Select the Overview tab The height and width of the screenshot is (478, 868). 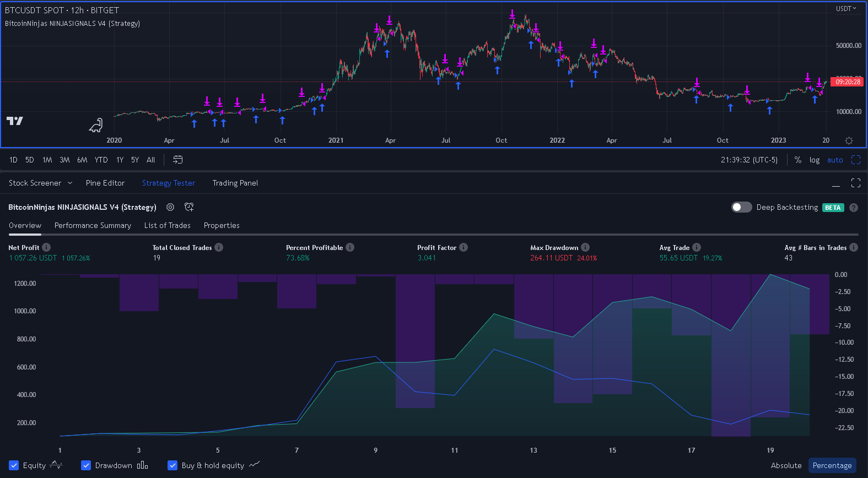coord(25,225)
